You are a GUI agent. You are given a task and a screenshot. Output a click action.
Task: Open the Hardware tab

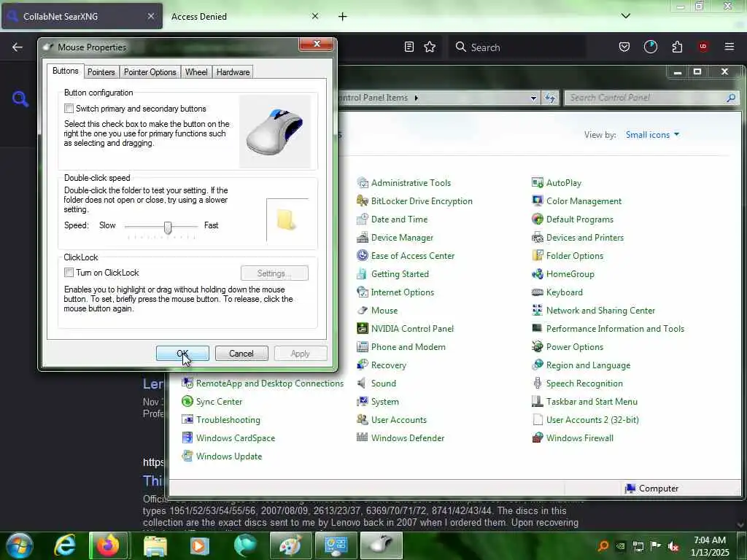(x=233, y=72)
